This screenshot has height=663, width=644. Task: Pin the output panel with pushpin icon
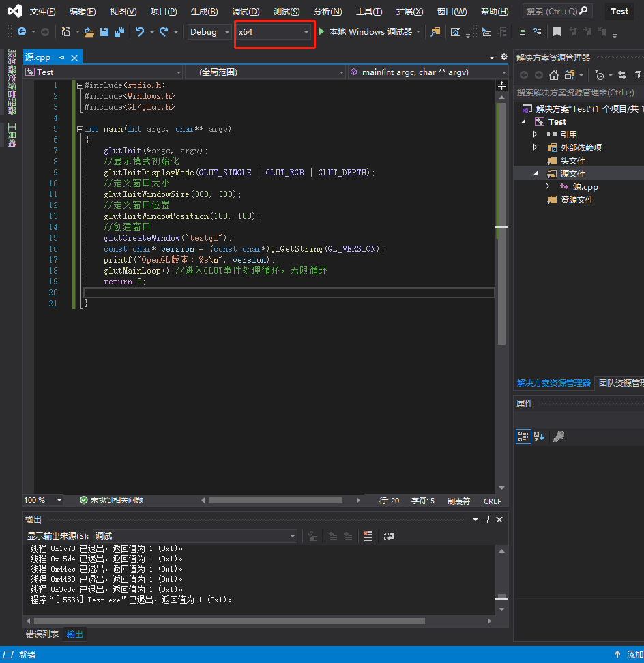coord(487,520)
